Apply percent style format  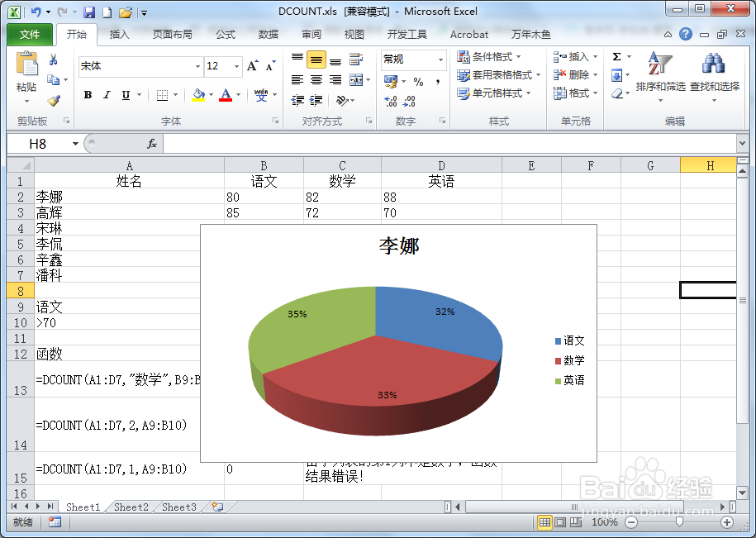418,82
